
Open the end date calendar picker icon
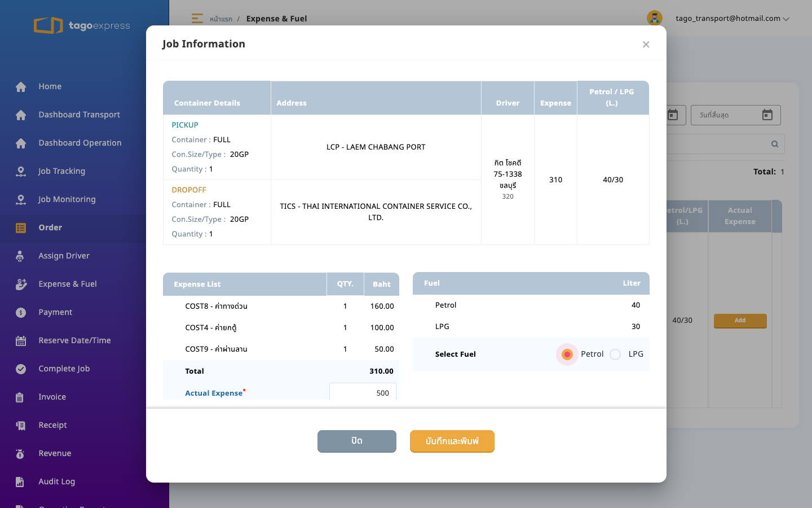(x=767, y=115)
